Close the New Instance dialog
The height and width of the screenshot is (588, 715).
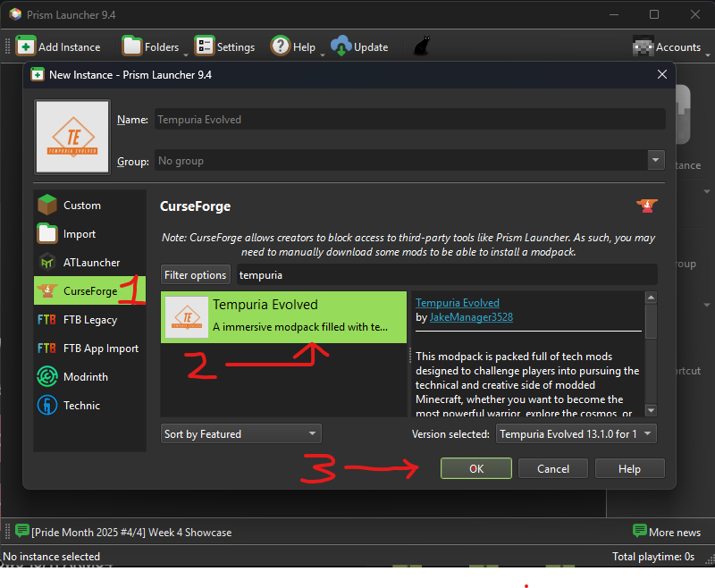[662, 74]
